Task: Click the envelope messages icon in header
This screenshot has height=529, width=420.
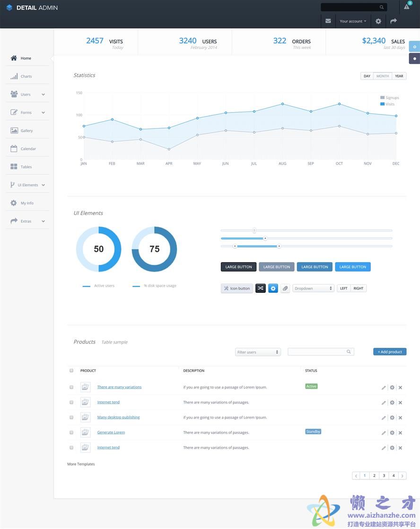Action: click(x=328, y=21)
